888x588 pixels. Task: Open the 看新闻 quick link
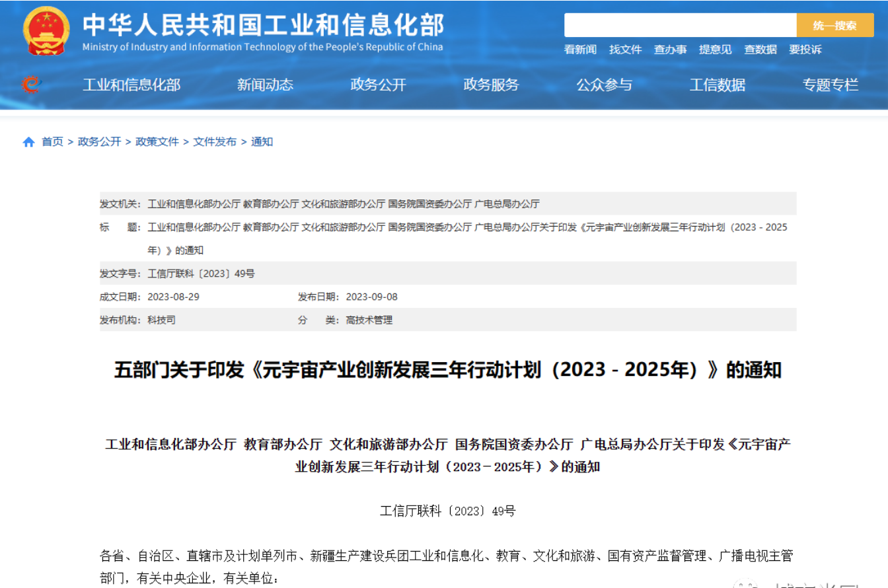tap(580, 50)
